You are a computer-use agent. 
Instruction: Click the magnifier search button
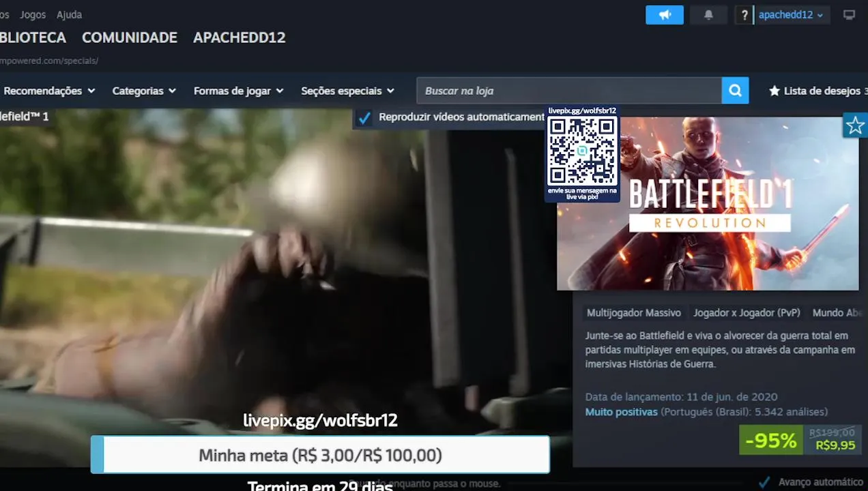tap(735, 90)
